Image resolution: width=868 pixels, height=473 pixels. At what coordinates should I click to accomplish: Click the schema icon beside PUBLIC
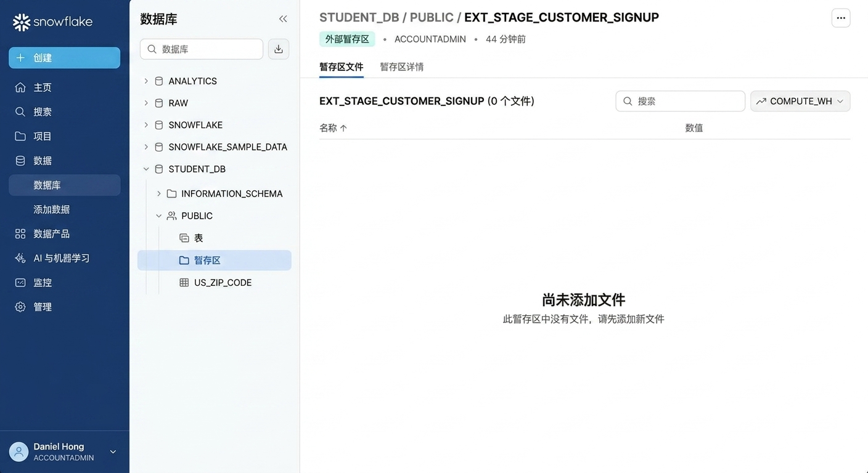coord(171,216)
